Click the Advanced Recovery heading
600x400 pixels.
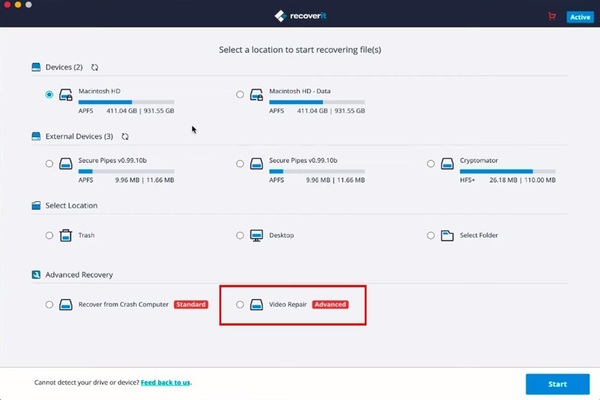tap(79, 275)
